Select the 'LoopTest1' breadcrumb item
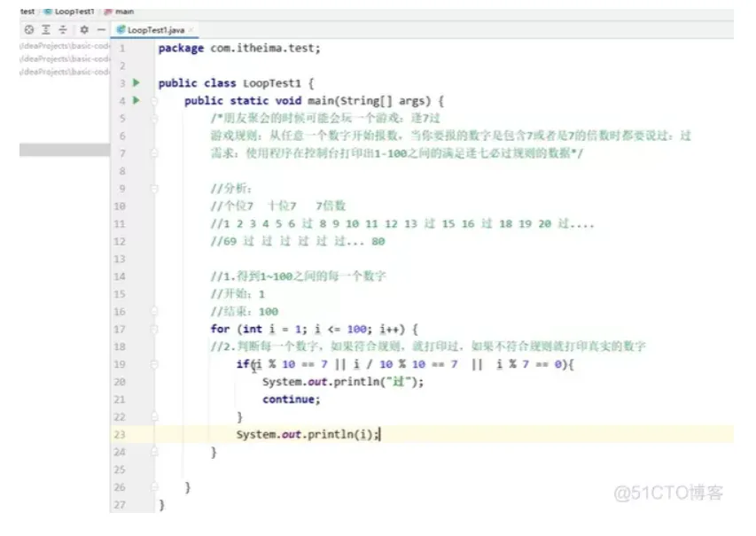756x536 pixels. pos(74,12)
